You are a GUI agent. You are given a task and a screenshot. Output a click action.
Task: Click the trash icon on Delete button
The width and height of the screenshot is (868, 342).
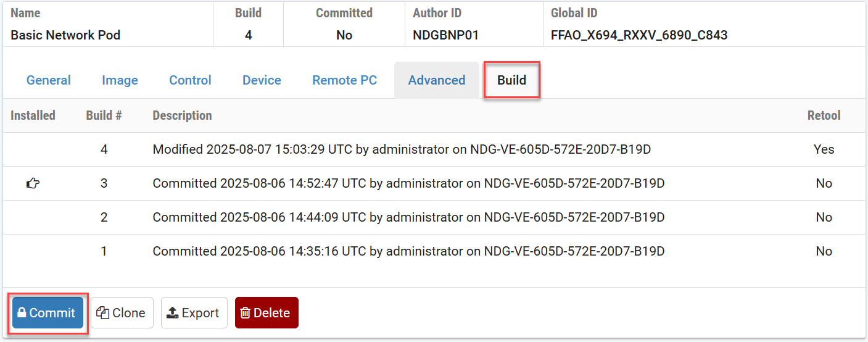coord(246,313)
